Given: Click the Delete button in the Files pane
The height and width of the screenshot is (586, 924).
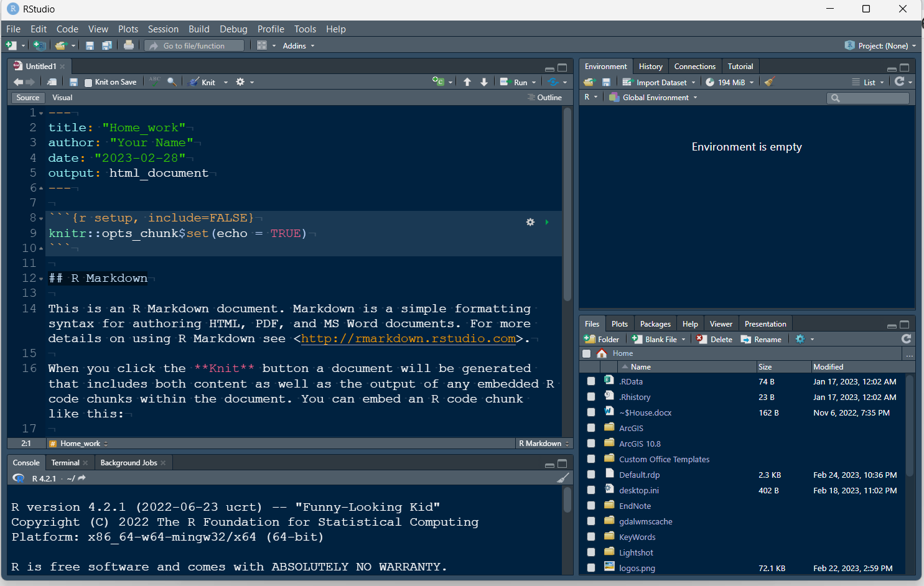Looking at the screenshot, I should pyautogui.click(x=714, y=340).
